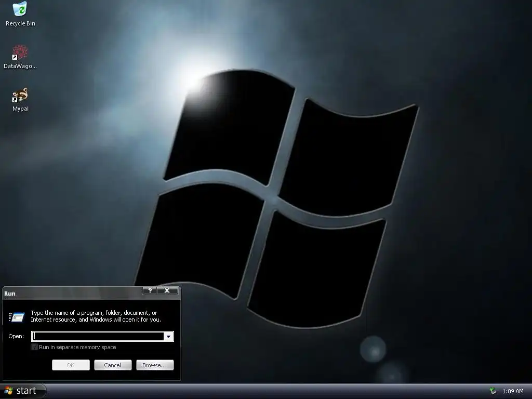Expand the Open combo box dropdown arrow
The height and width of the screenshot is (399, 532).
(168, 336)
